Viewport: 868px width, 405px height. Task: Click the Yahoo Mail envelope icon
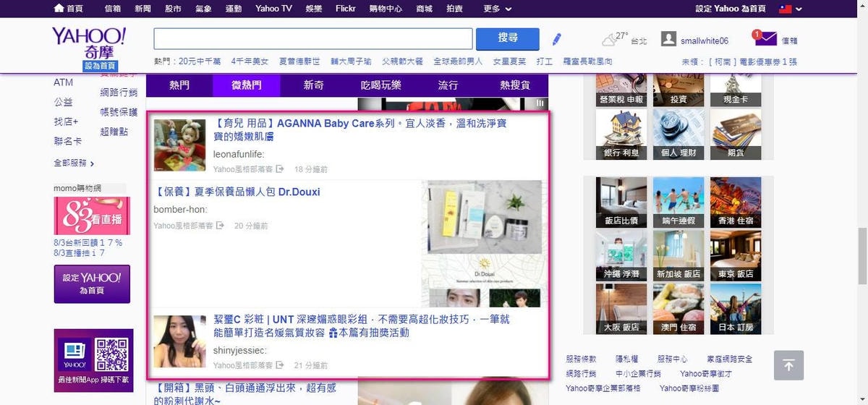click(x=765, y=39)
